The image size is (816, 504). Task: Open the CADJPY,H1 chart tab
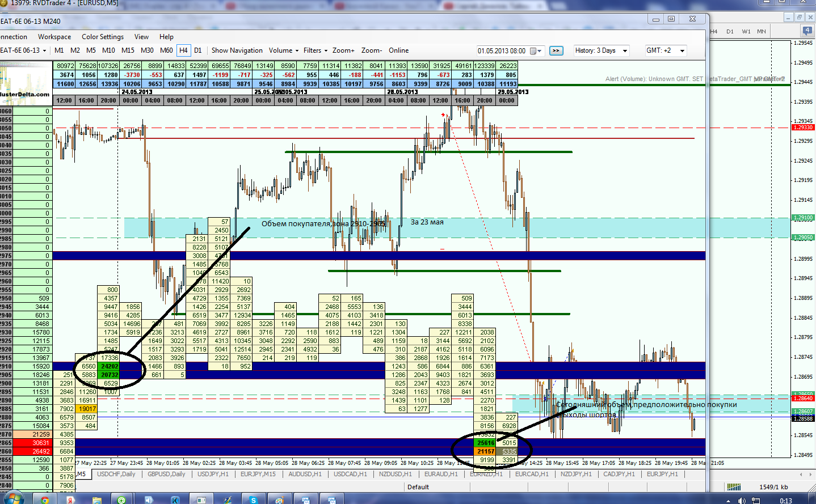click(x=619, y=474)
